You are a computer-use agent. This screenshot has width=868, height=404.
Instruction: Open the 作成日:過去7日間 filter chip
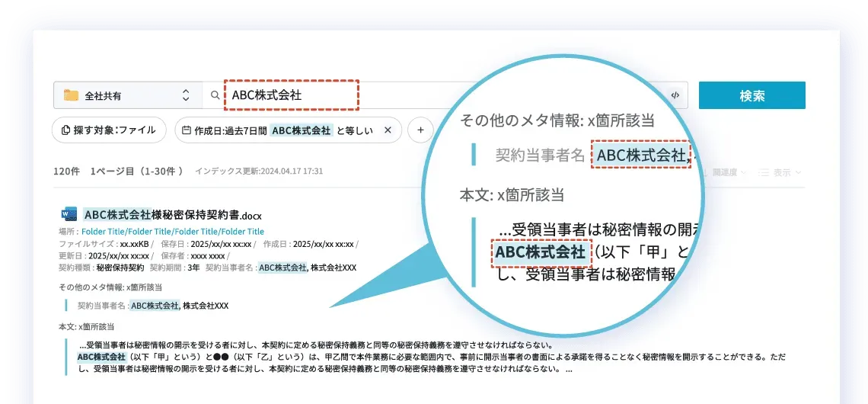click(278, 130)
